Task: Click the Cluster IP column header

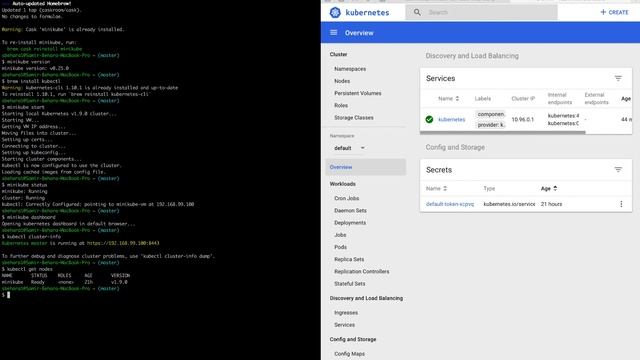Action: coord(523,99)
